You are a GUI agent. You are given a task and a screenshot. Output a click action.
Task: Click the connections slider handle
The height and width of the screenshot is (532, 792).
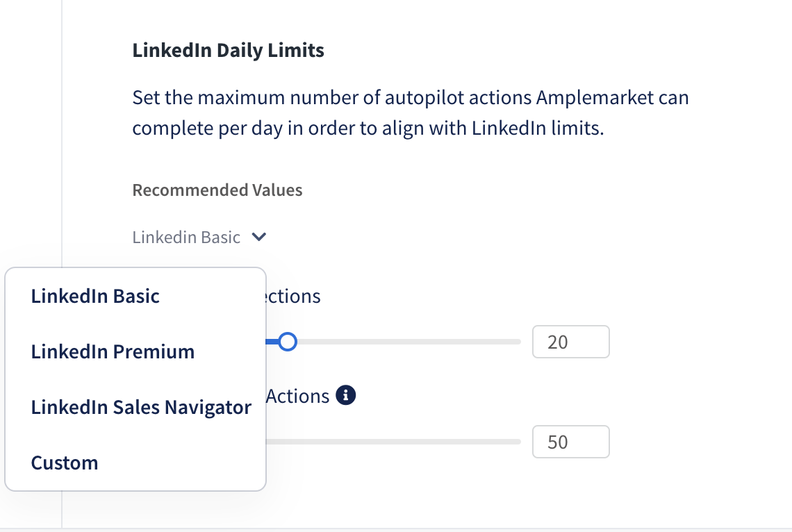tap(288, 342)
